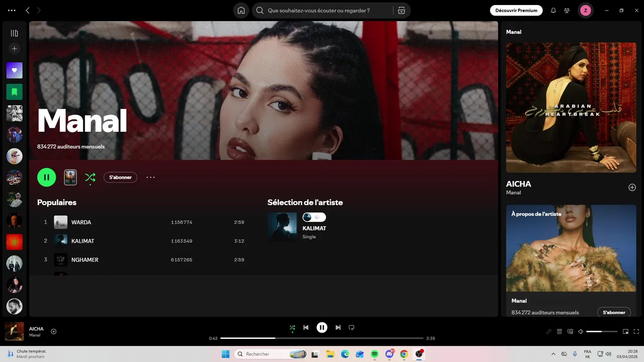Click Windows taskbar Rechercher search box
This screenshot has height=362, width=644.
[x=271, y=354]
